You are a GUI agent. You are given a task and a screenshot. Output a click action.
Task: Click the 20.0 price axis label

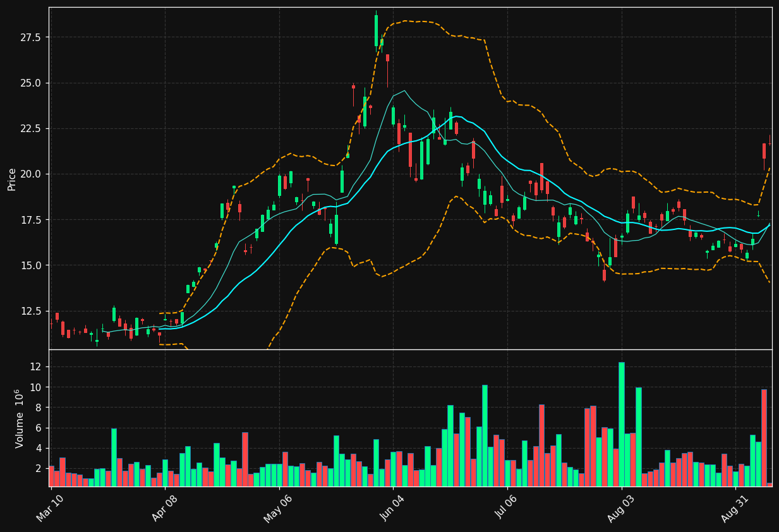coord(30,174)
